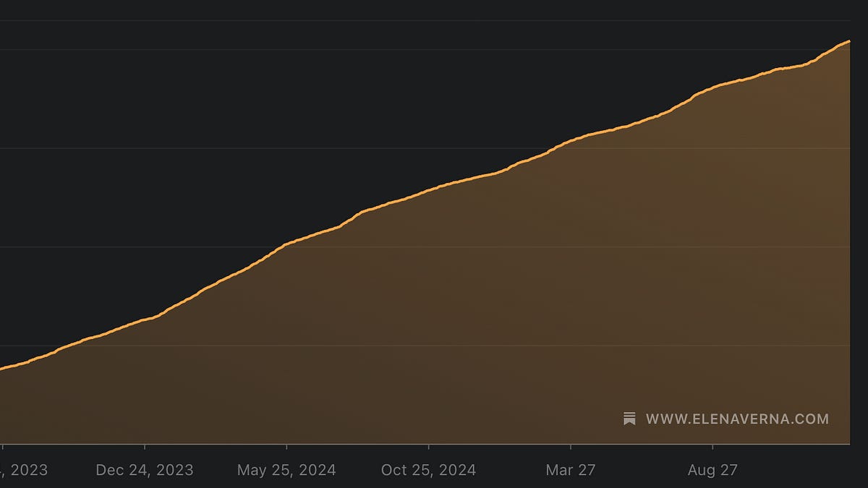Select the Aug 27 axis label

712,469
